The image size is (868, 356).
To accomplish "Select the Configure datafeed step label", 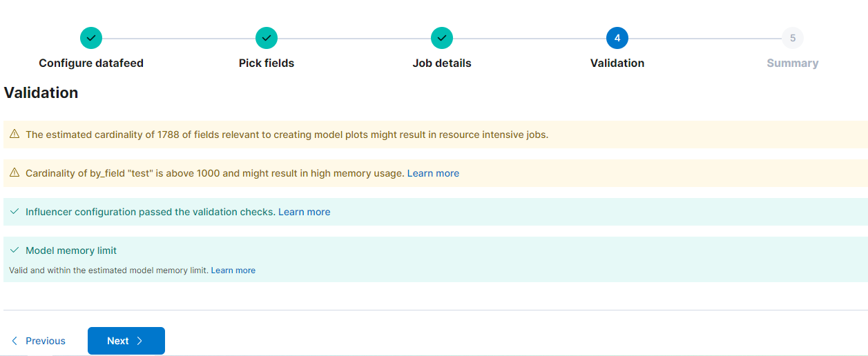I will [x=91, y=63].
